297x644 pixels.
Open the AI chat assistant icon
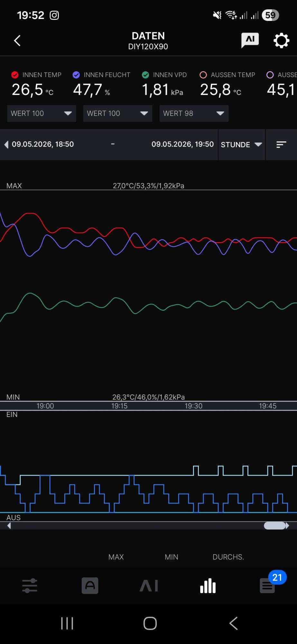click(x=250, y=40)
